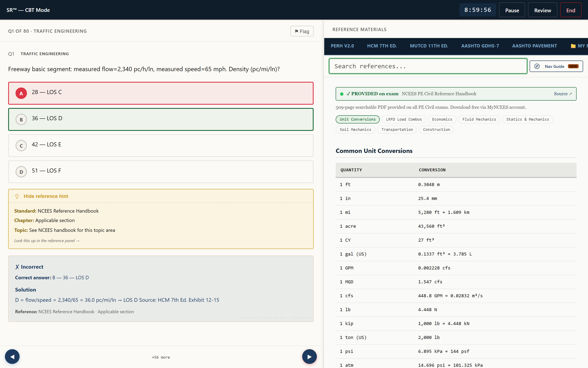This screenshot has height=368, width=588.
Task: Click the QUANTITY column header
Action: 351,170
